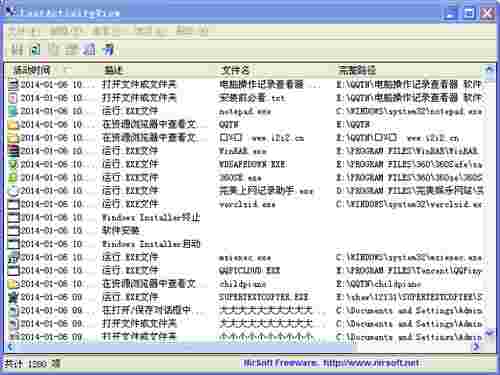Sort by the 活动时间 column header

32,70
